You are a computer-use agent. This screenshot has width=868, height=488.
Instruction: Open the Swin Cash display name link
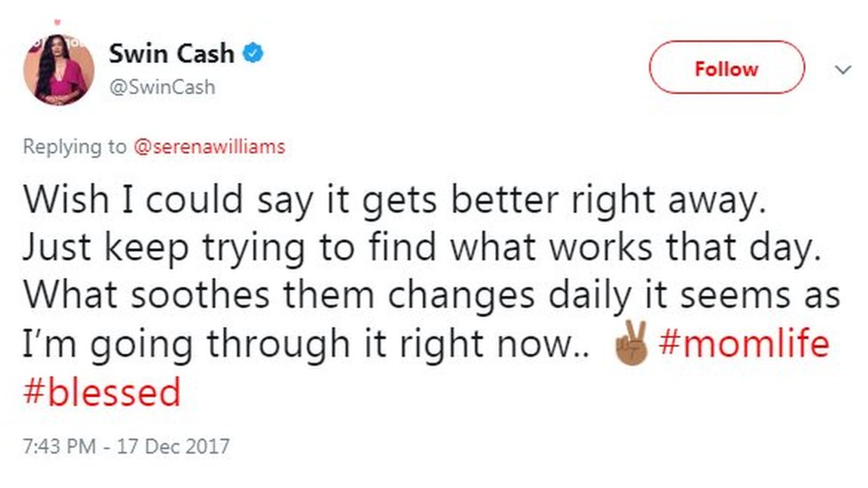(x=171, y=54)
